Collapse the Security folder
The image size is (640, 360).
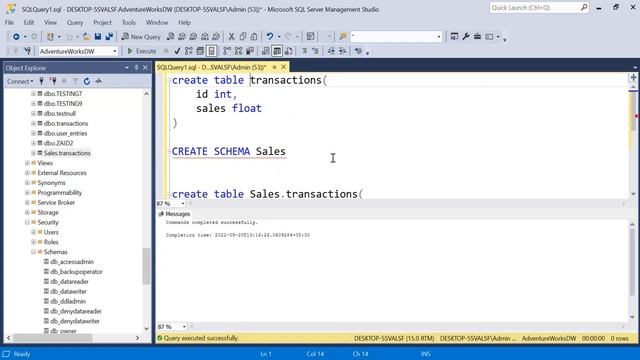(x=27, y=222)
